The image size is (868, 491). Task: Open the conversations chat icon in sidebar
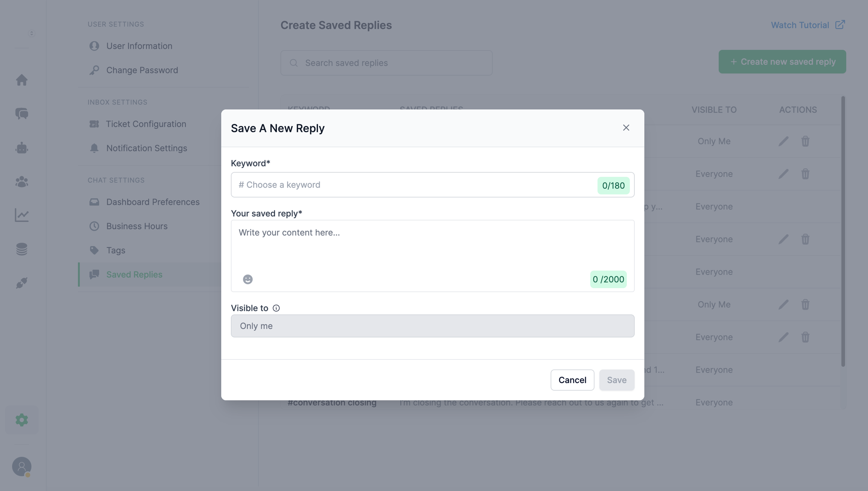[x=22, y=114]
